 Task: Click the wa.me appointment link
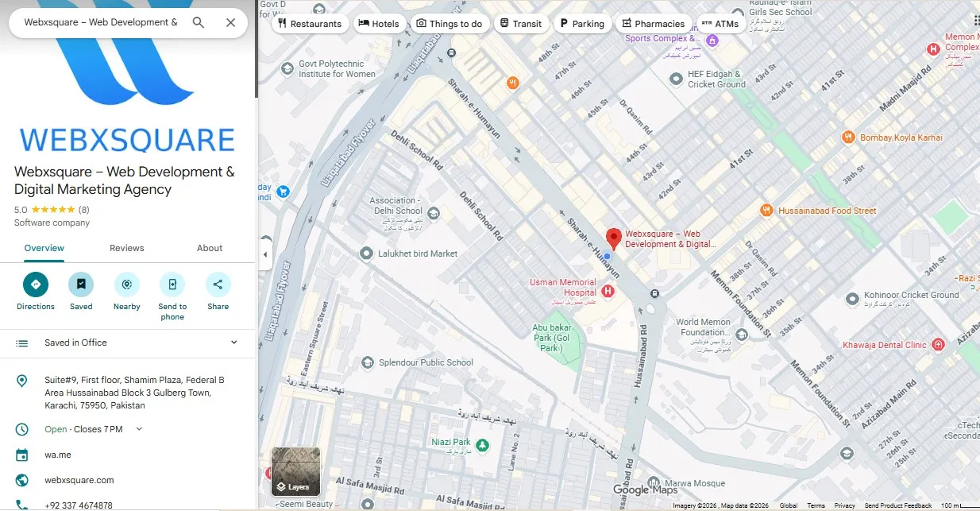58,455
